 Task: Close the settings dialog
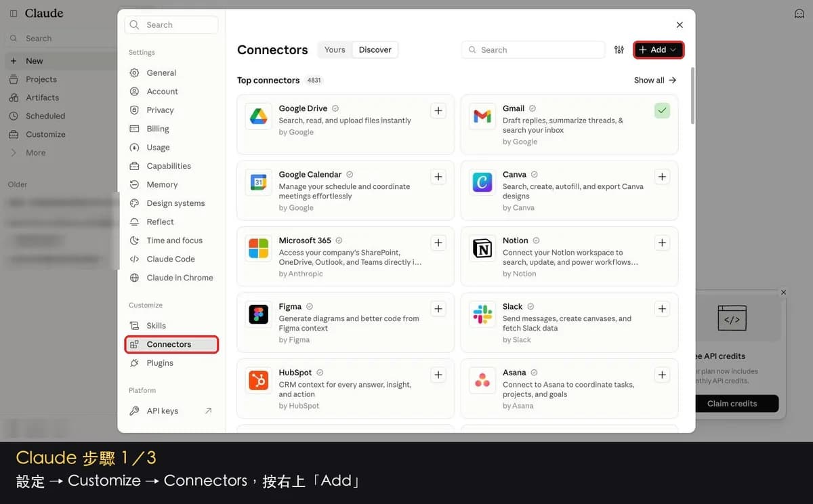(680, 24)
